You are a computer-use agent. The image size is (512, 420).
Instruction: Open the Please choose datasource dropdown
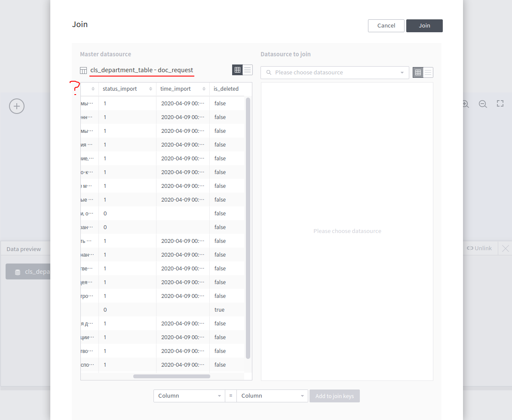pos(335,73)
